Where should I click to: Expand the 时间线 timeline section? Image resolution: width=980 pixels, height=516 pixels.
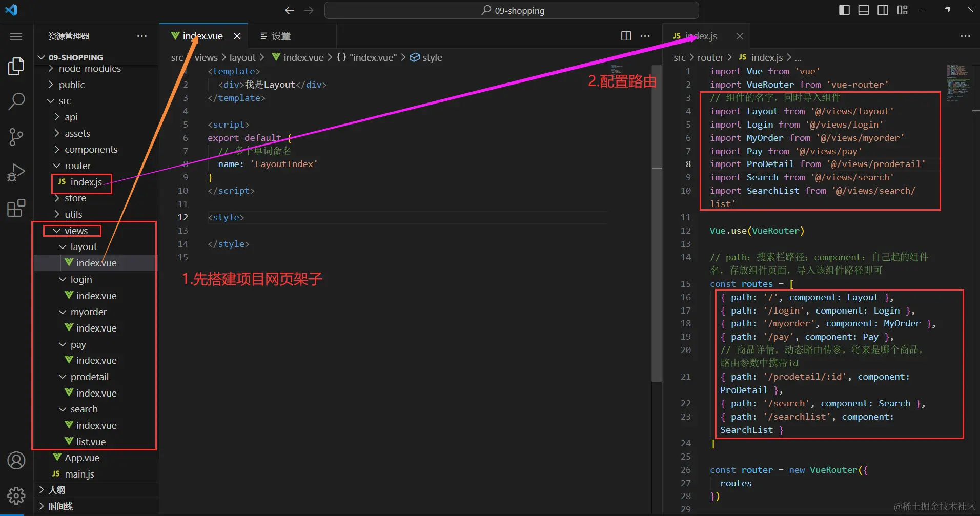point(60,507)
